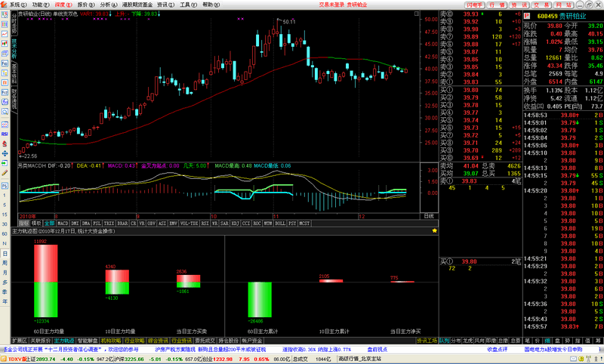Open the 港股期货基金 menu
Image resolution: width=604 pixels, height=364 pixels.
click(137, 5)
